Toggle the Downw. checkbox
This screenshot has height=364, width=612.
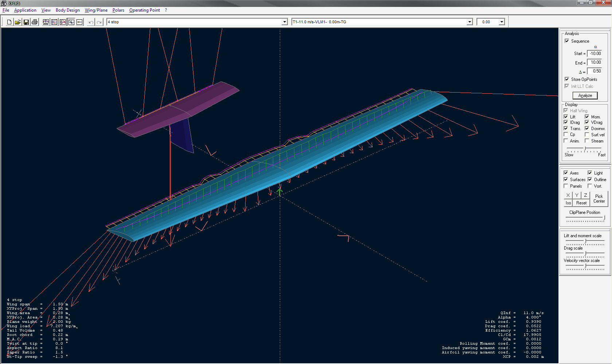[x=587, y=128]
